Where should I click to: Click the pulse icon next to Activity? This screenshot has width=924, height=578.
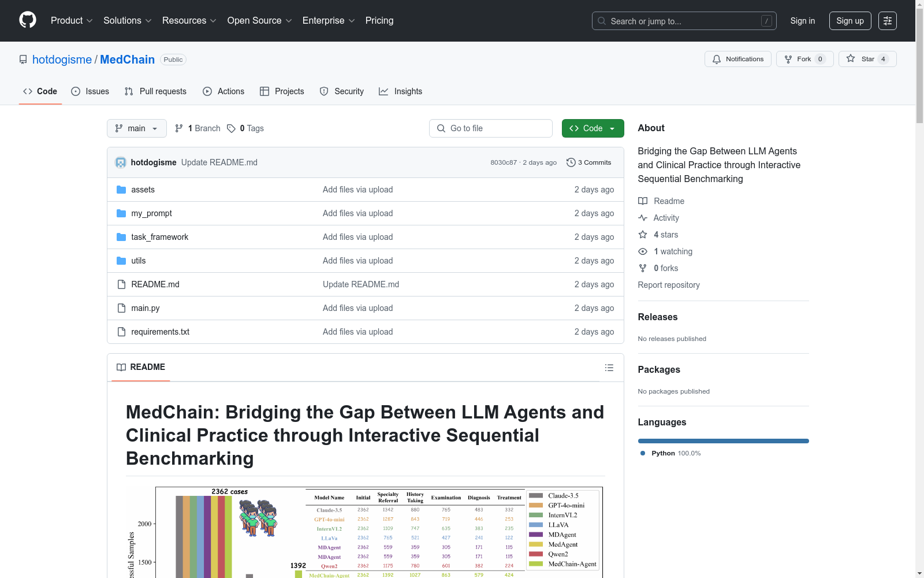point(643,218)
